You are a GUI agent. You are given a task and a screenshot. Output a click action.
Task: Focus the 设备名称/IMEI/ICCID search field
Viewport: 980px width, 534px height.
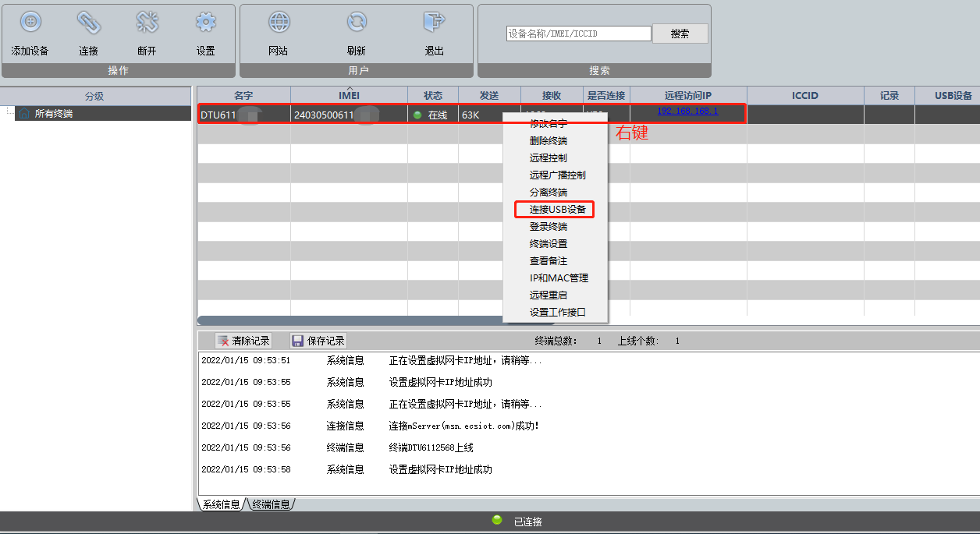coord(578,34)
